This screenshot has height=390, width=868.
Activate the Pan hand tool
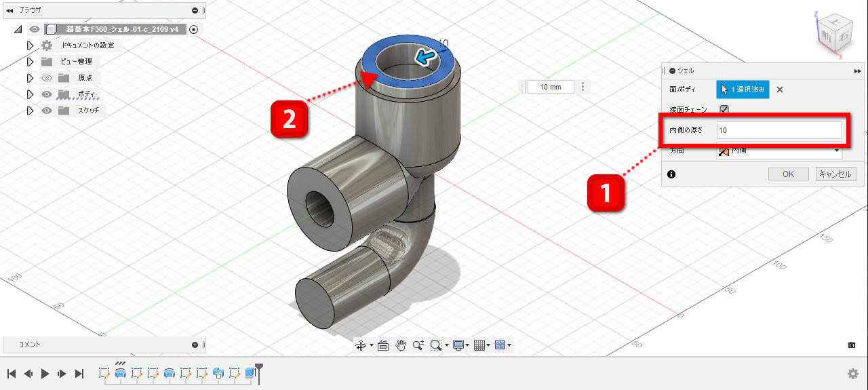[401, 345]
